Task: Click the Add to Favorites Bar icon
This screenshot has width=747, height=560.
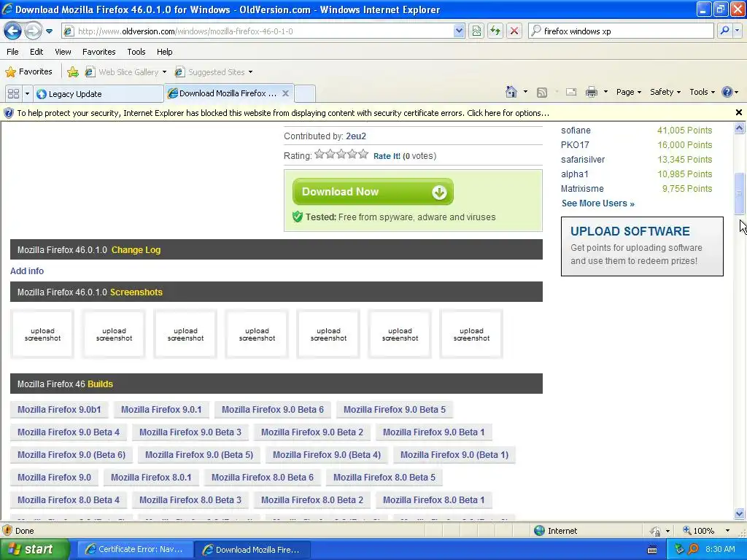Action: pyautogui.click(x=73, y=72)
